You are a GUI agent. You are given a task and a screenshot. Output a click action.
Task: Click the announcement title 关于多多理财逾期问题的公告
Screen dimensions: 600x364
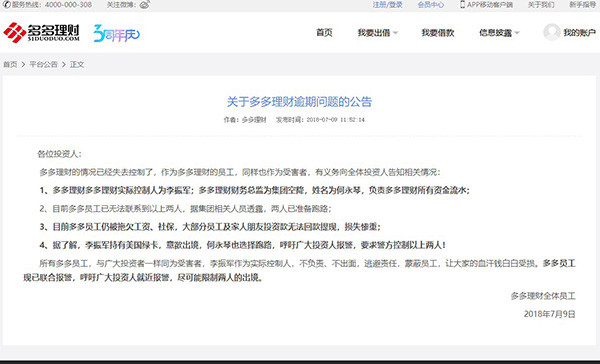point(299,102)
